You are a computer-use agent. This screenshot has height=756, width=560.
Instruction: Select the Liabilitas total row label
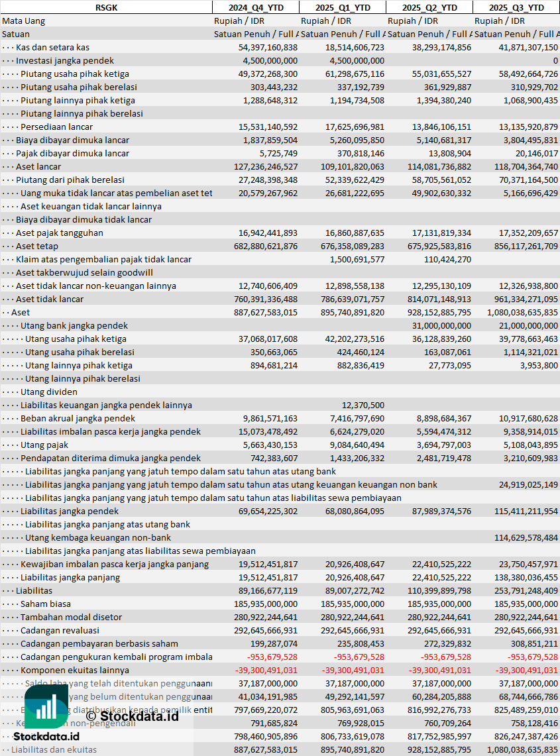34,591
